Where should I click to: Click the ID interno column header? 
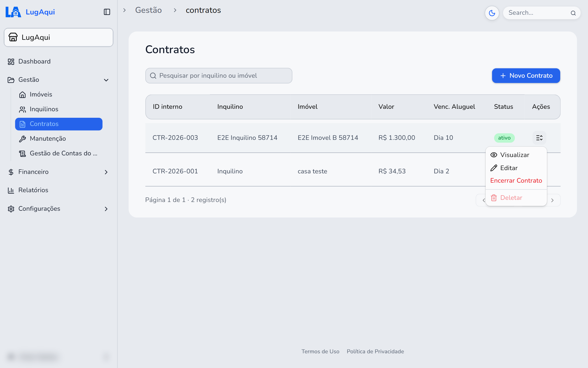point(167,107)
